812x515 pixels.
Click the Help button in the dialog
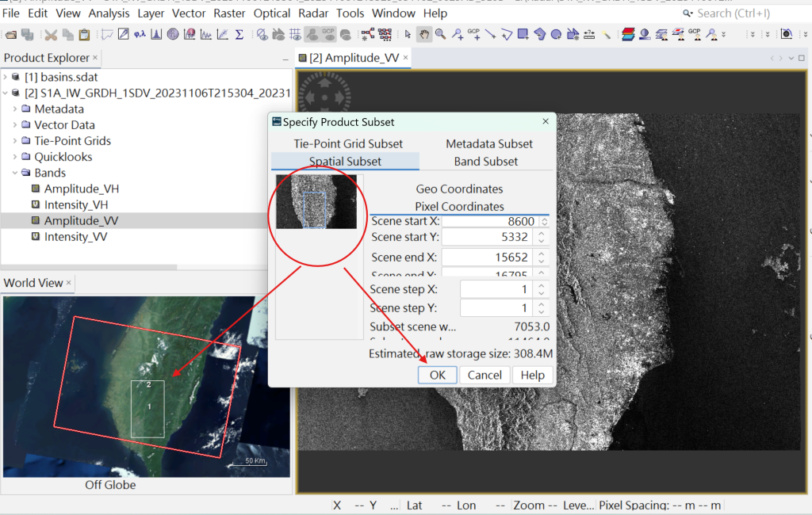532,376
